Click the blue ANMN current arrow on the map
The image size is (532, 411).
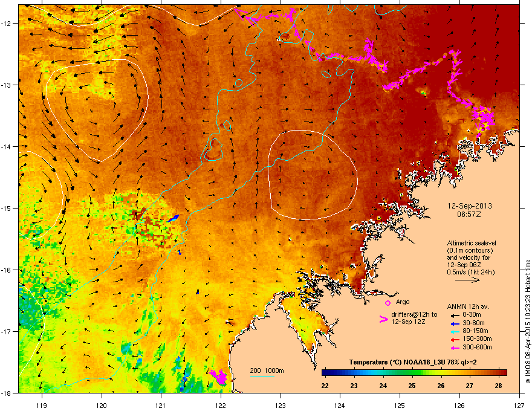tap(173, 218)
